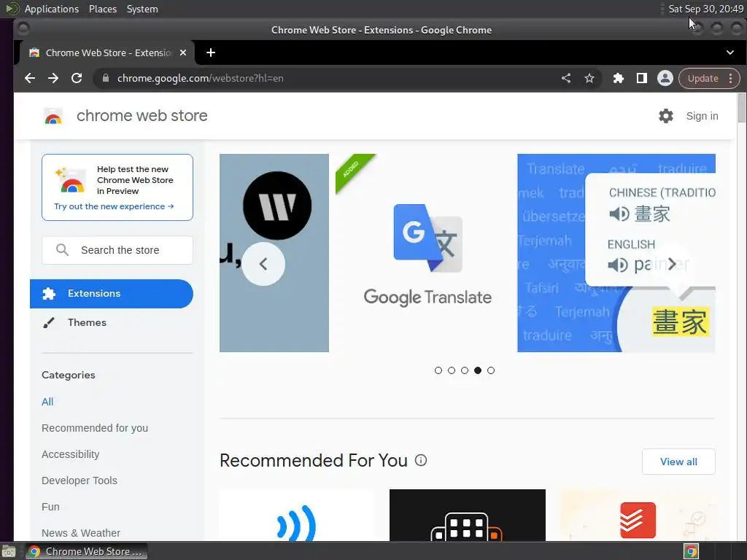
Task: Share this page using the share icon
Action: (x=566, y=78)
